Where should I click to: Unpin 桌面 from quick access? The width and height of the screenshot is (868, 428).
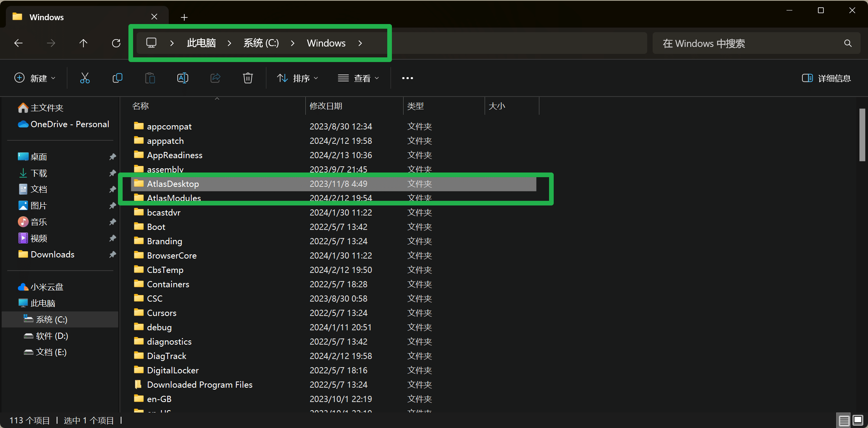click(113, 157)
